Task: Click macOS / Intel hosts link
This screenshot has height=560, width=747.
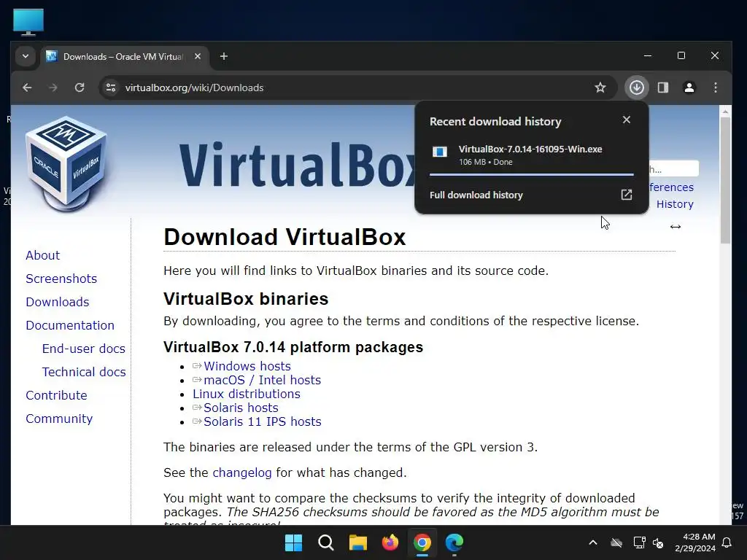Action: (x=262, y=380)
